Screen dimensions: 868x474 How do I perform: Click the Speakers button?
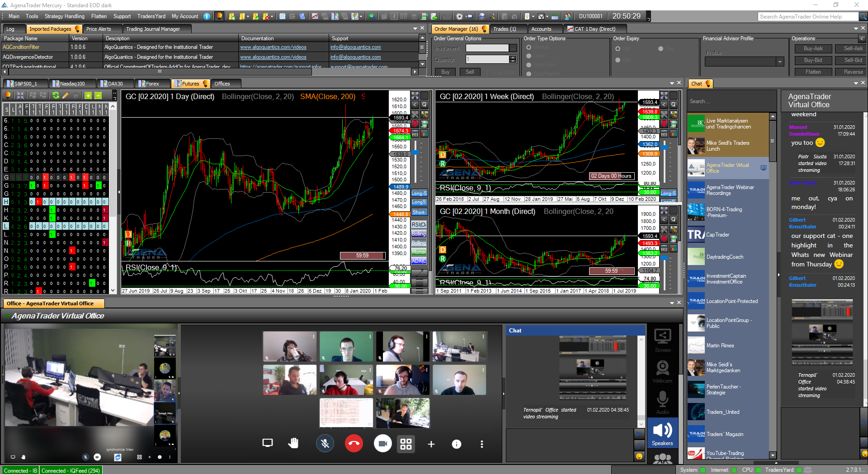662,433
